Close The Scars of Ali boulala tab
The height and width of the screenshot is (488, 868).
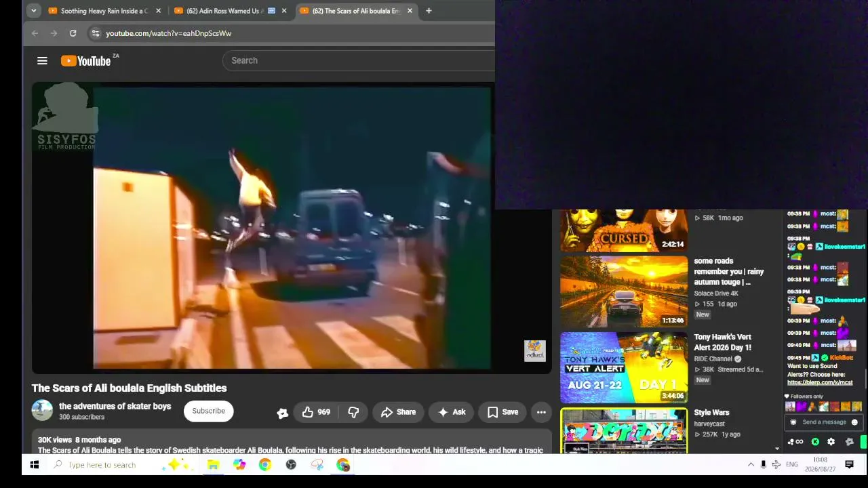[410, 11]
